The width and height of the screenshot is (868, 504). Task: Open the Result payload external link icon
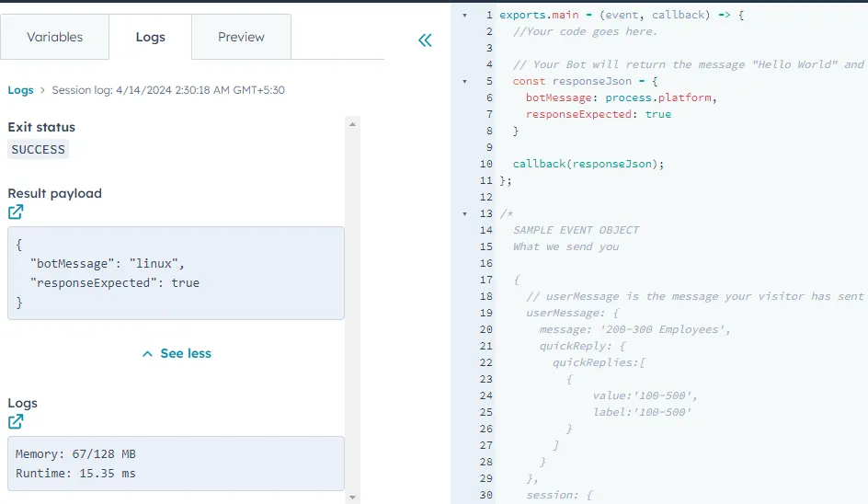(x=16, y=212)
